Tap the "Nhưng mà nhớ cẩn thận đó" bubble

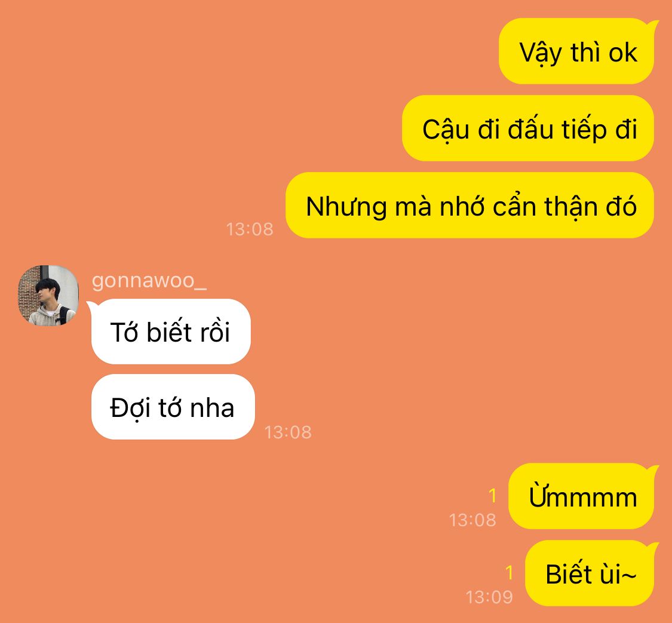[x=470, y=205]
